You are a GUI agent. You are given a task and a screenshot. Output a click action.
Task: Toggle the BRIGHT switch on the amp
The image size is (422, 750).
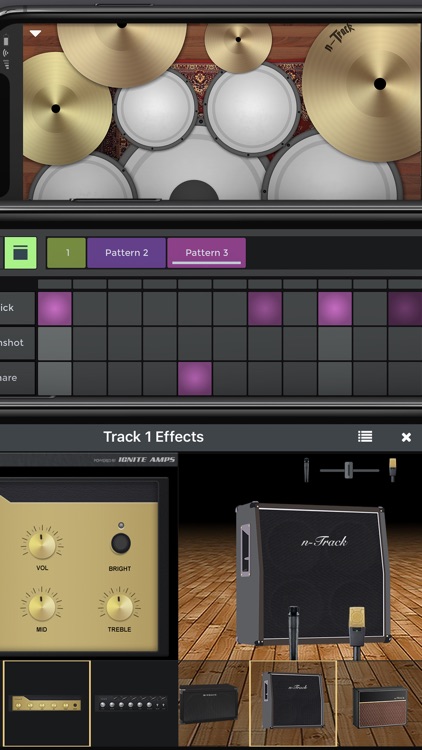tap(121, 543)
